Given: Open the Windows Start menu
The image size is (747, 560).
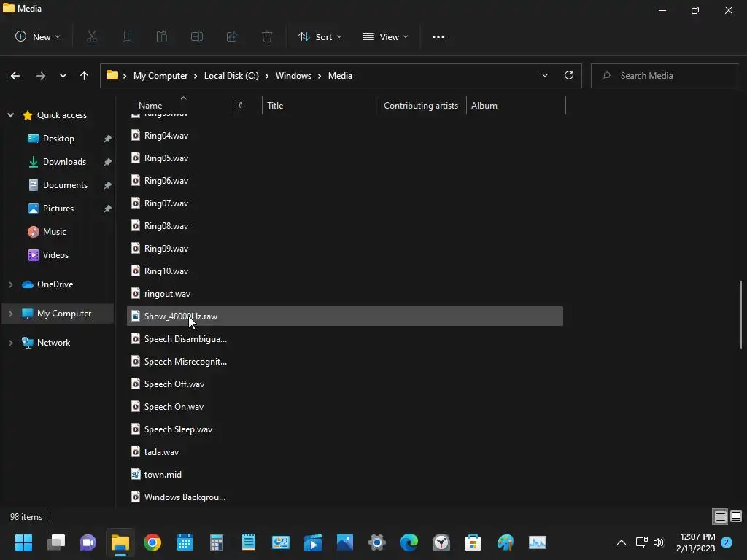Looking at the screenshot, I should (x=23, y=542).
